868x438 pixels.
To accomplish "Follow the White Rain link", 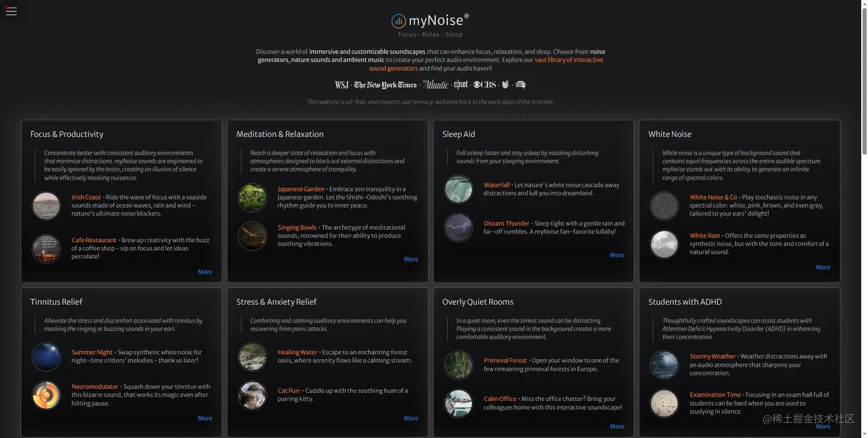I will pos(705,235).
